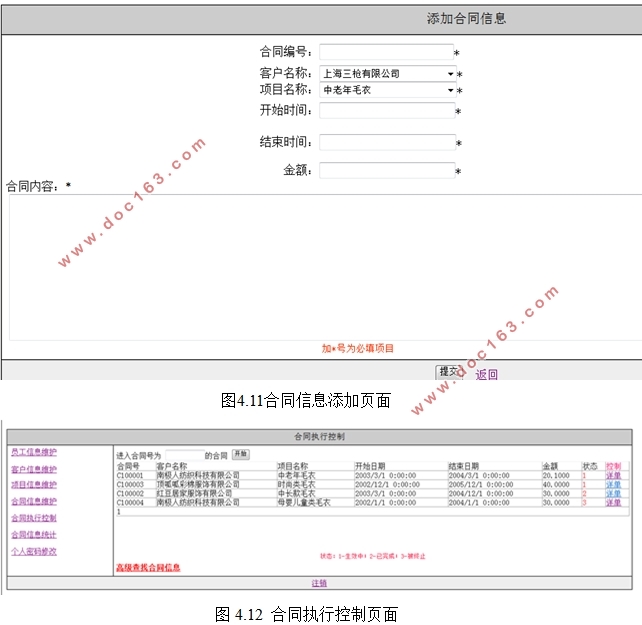The height and width of the screenshot is (625, 642).
Task: Click the 合同编号 input field
Action: [x=387, y=52]
